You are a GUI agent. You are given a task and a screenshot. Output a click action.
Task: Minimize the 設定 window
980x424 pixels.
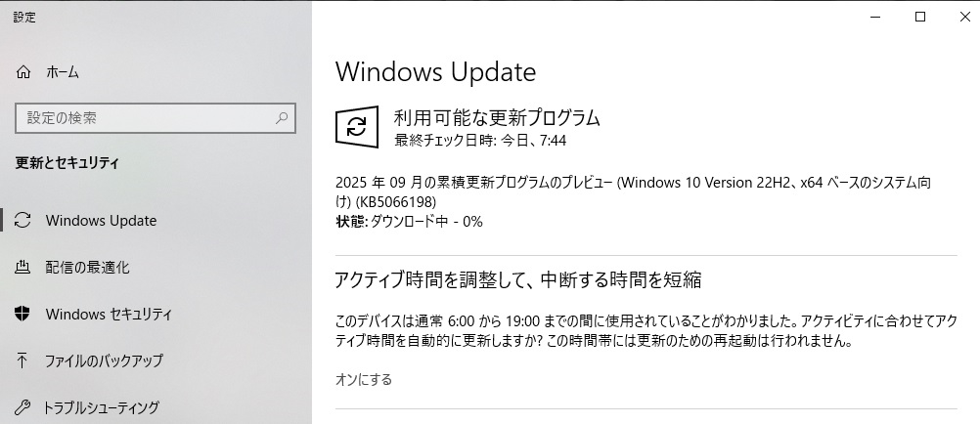coord(876,17)
